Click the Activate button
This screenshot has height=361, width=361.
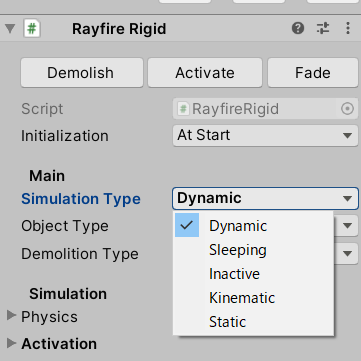[x=205, y=73]
